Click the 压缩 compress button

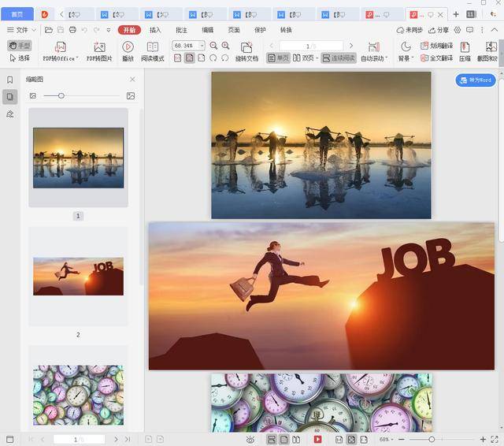pos(465,51)
